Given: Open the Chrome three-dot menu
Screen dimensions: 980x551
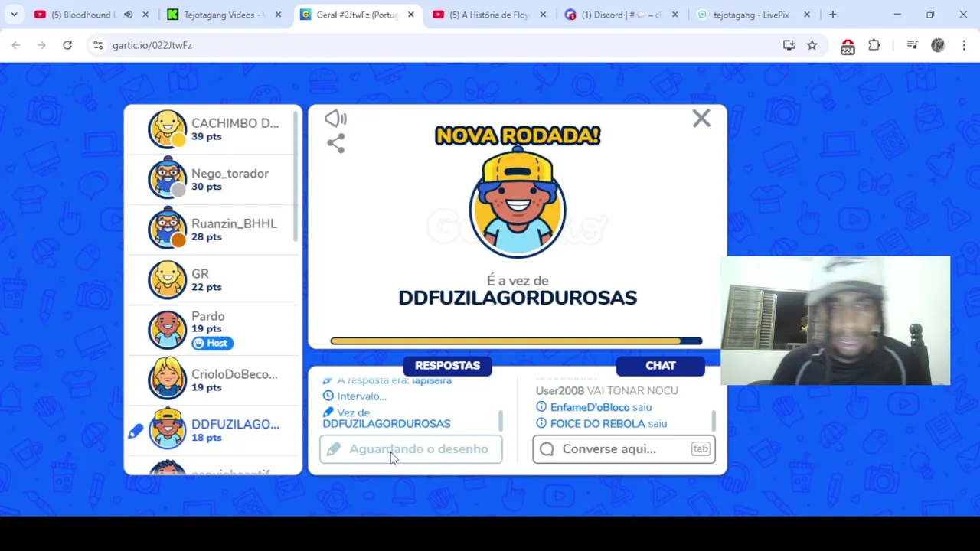Looking at the screenshot, I should (x=964, y=45).
